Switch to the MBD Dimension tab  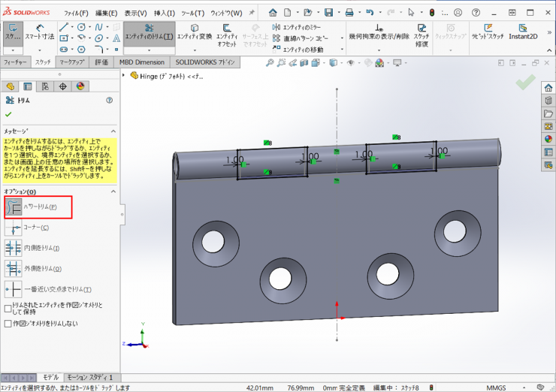141,62
